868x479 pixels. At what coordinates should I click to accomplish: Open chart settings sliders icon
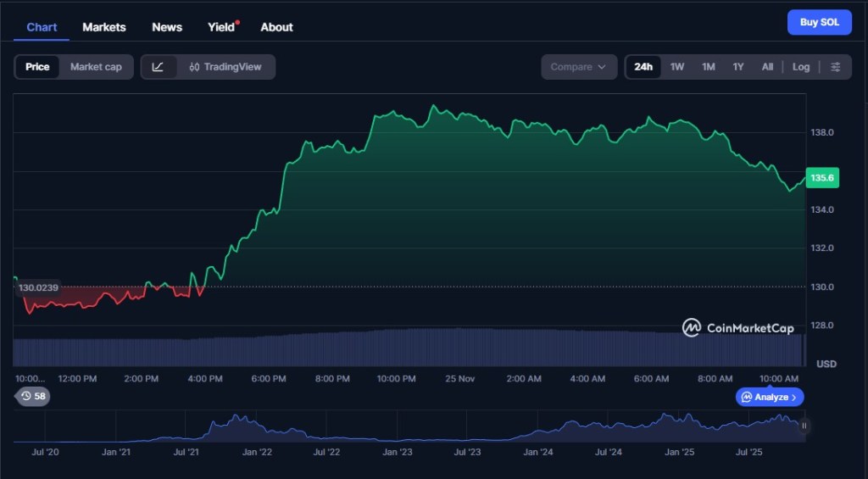pos(836,67)
